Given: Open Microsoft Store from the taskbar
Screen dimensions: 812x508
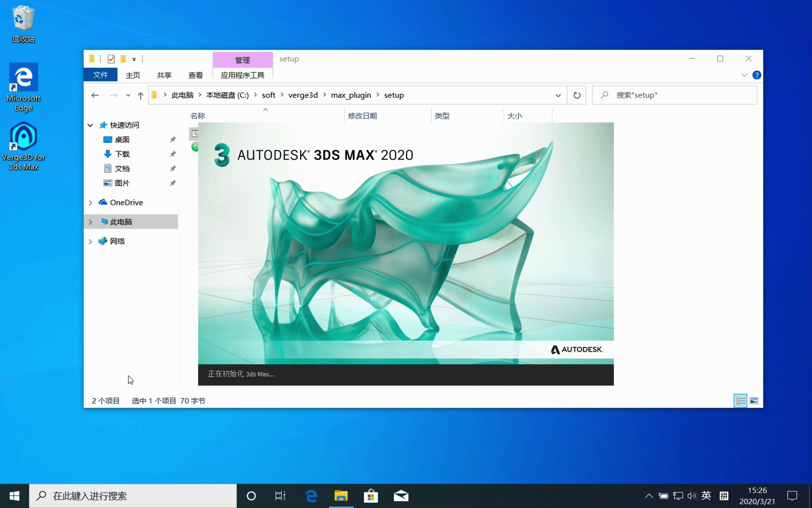Looking at the screenshot, I should coord(371,496).
